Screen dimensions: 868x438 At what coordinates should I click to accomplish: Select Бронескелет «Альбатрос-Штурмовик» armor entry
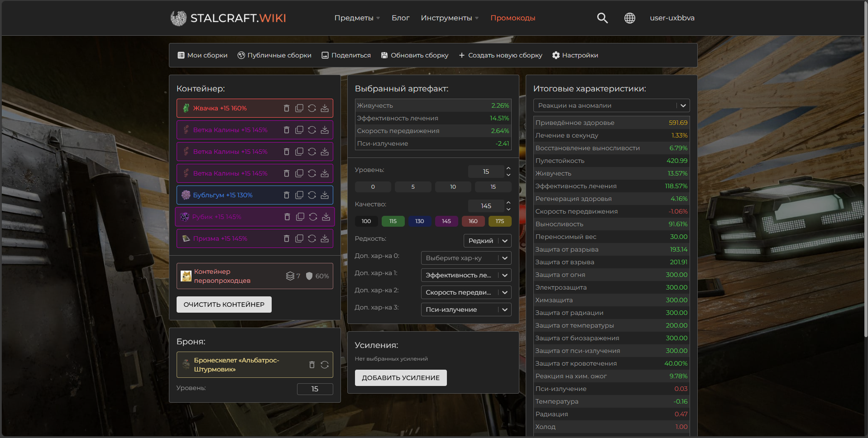tap(255, 365)
